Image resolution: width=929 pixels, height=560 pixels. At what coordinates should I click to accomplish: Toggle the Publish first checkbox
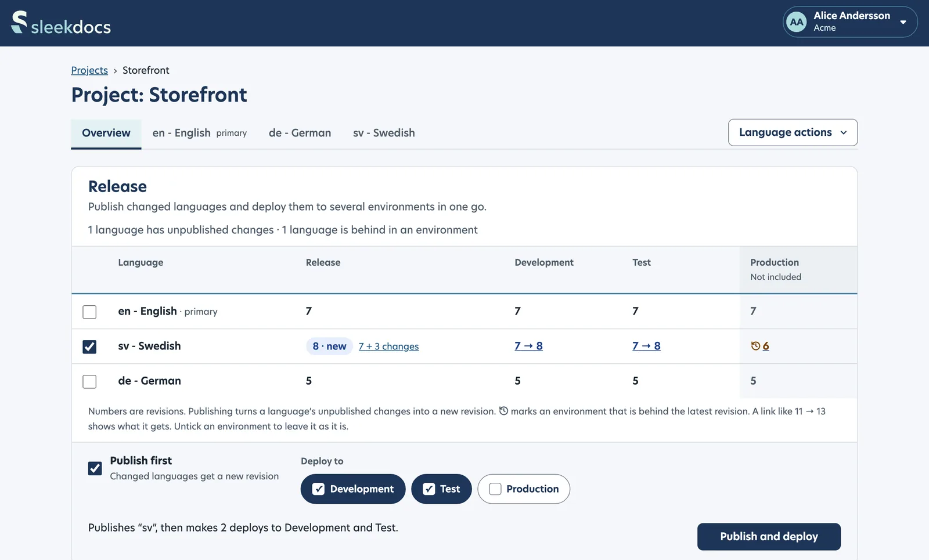click(95, 468)
